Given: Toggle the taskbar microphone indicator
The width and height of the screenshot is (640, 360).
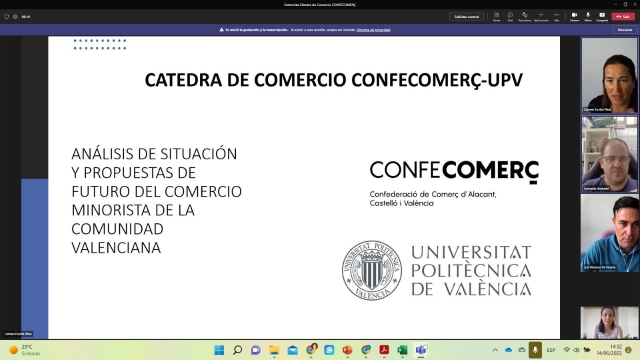Looking at the screenshot, I should (535, 350).
